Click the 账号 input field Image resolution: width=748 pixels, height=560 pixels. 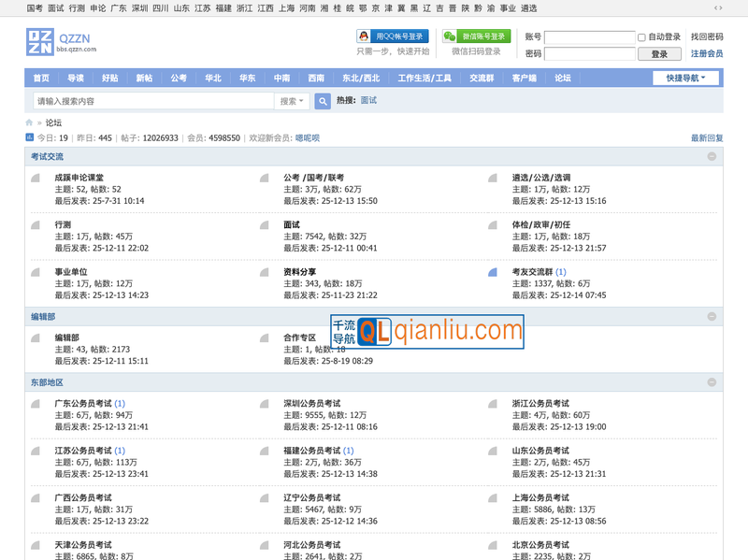click(588, 37)
